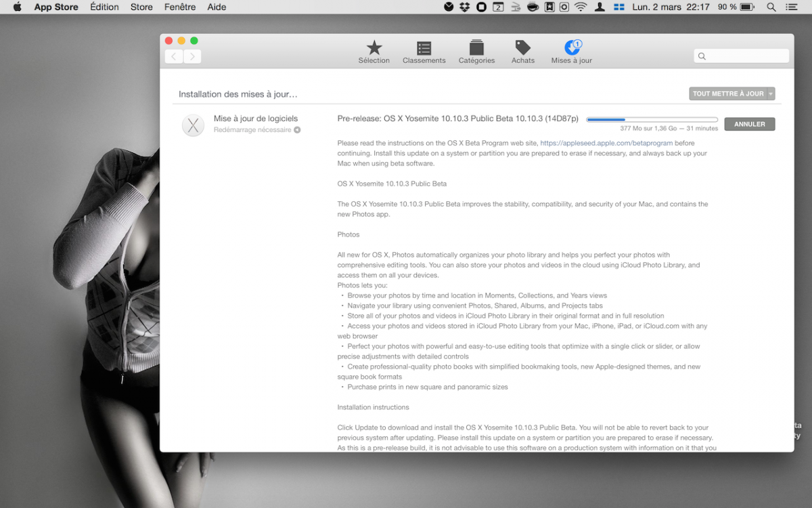Click the calendar icon in menu bar

coord(498,7)
